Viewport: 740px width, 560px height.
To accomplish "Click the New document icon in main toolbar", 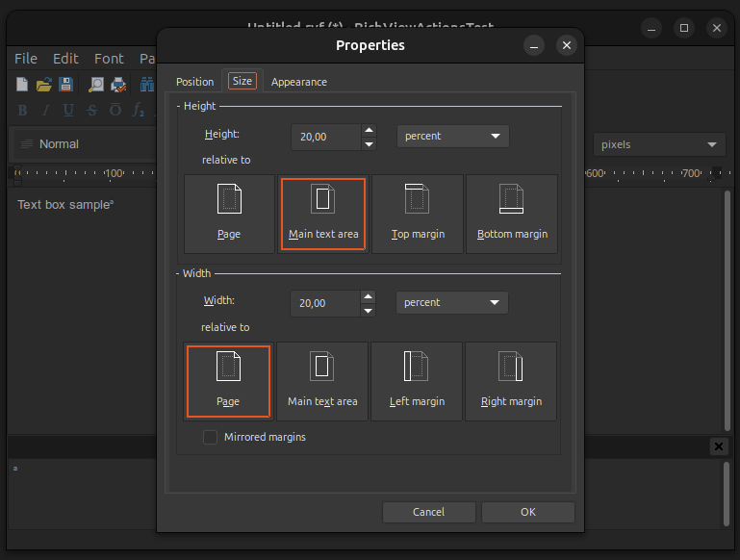I will [22, 85].
